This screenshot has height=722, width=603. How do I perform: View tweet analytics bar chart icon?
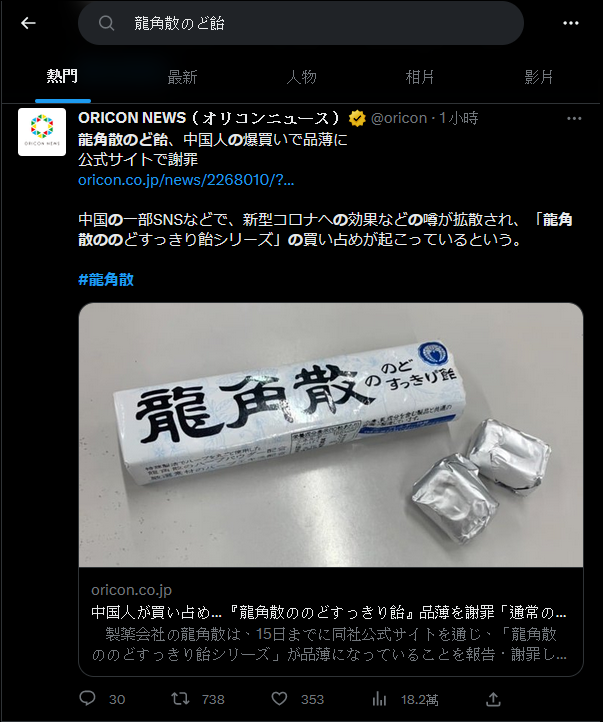[379, 699]
